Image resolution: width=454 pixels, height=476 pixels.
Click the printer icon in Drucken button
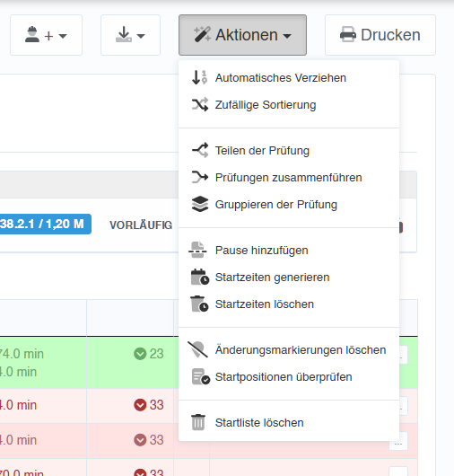(x=348, y=35)
